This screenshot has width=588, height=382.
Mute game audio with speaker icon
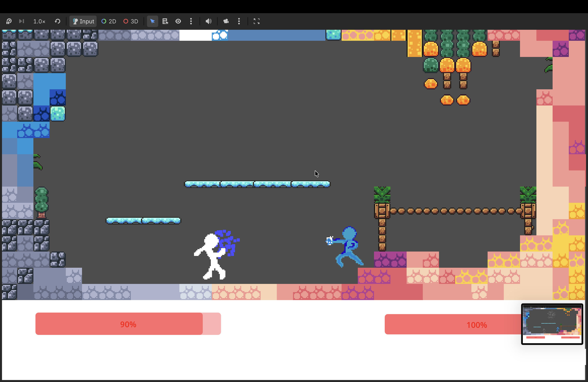(209, 21)
